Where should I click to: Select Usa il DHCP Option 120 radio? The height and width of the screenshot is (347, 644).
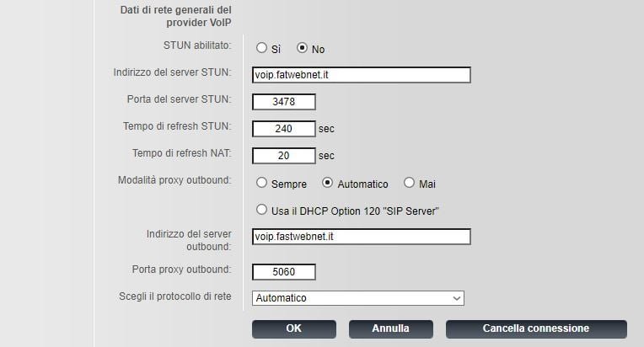(261, 210)
